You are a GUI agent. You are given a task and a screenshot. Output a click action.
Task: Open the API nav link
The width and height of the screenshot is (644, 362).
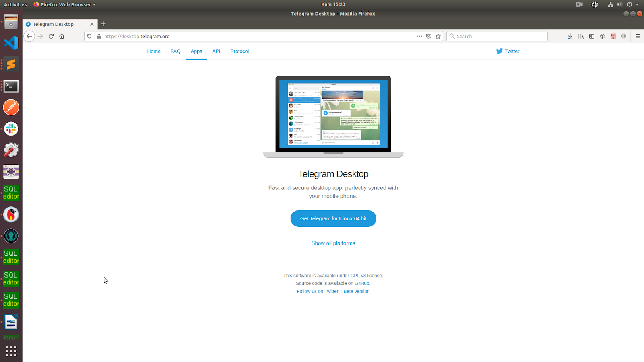[216, 51]
